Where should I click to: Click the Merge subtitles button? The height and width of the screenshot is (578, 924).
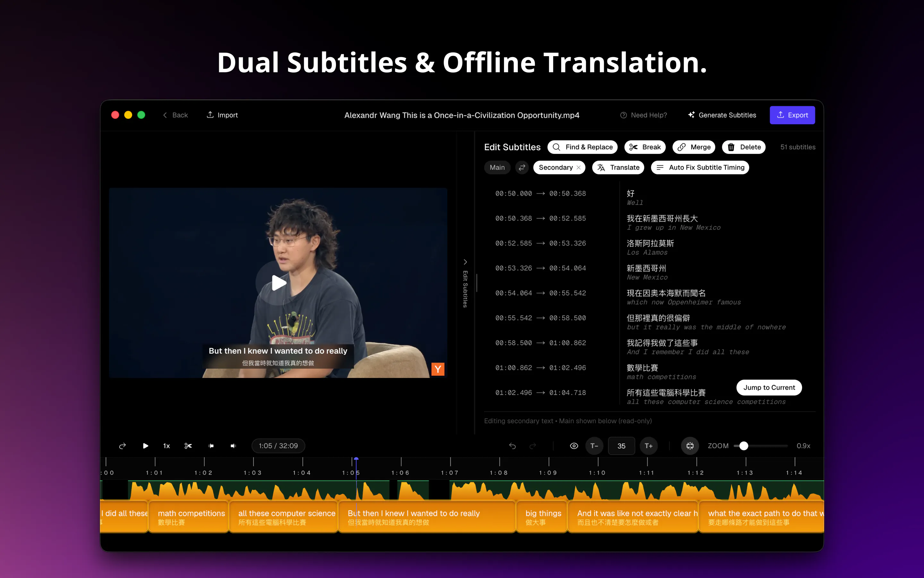(694, 147)
